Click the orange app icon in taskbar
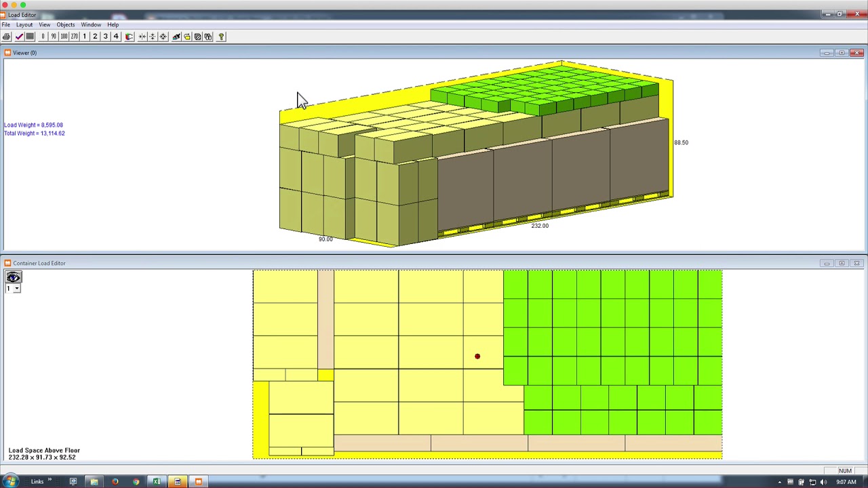The width and height of the screenshot is (868, 488). [x=199, y=482]
